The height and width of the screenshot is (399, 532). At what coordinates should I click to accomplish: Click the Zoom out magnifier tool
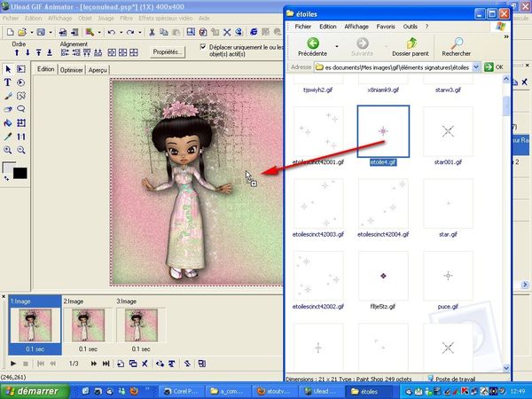click(21, 150)
